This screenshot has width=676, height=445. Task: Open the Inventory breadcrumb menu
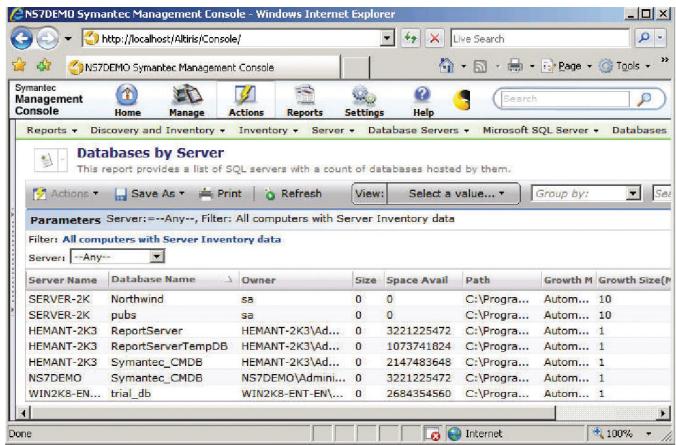268,130
